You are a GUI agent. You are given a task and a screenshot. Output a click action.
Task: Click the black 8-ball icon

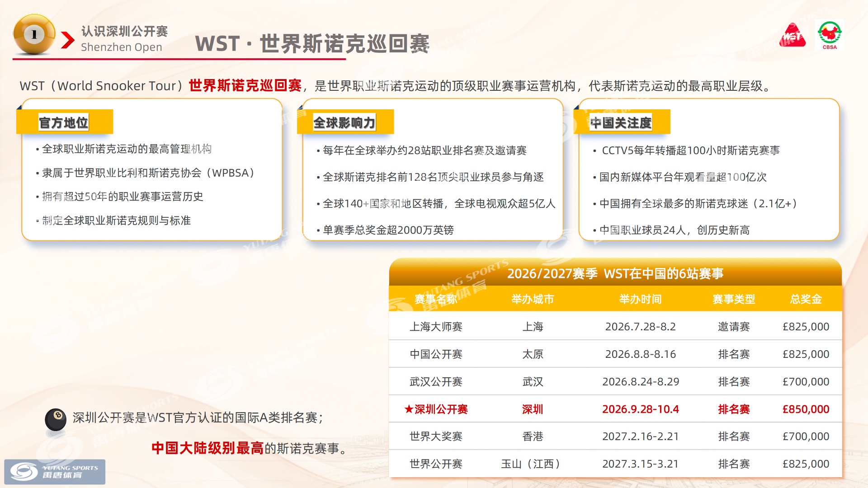click(56, 420)
